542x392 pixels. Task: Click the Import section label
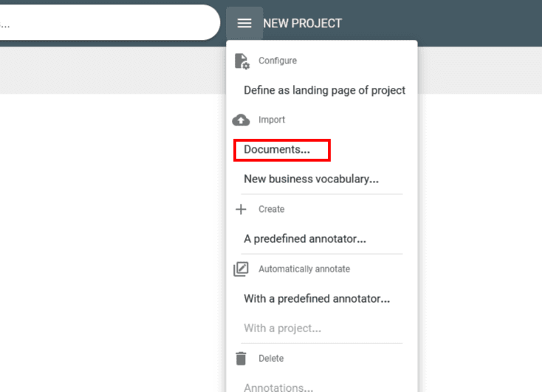point(272,120)
